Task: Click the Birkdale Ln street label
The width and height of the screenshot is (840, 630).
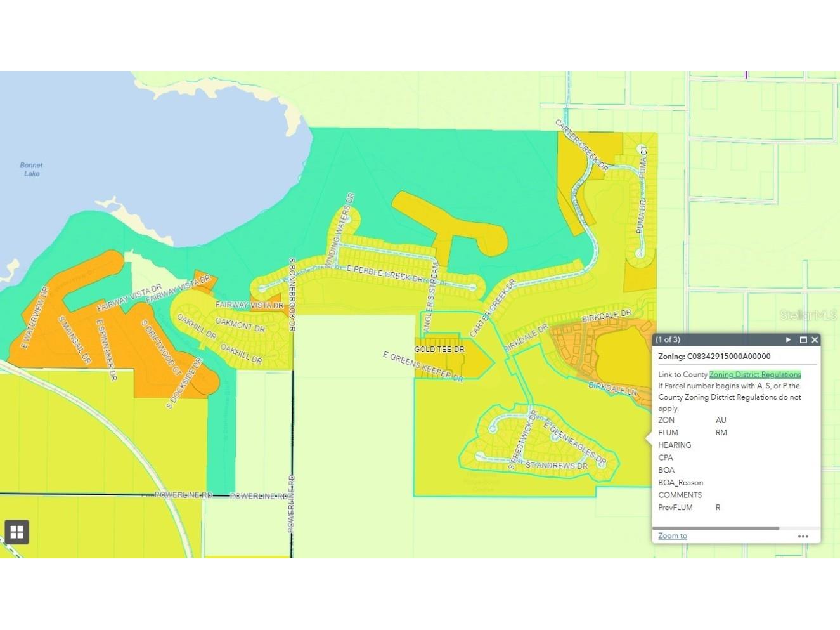Action: 612,388
